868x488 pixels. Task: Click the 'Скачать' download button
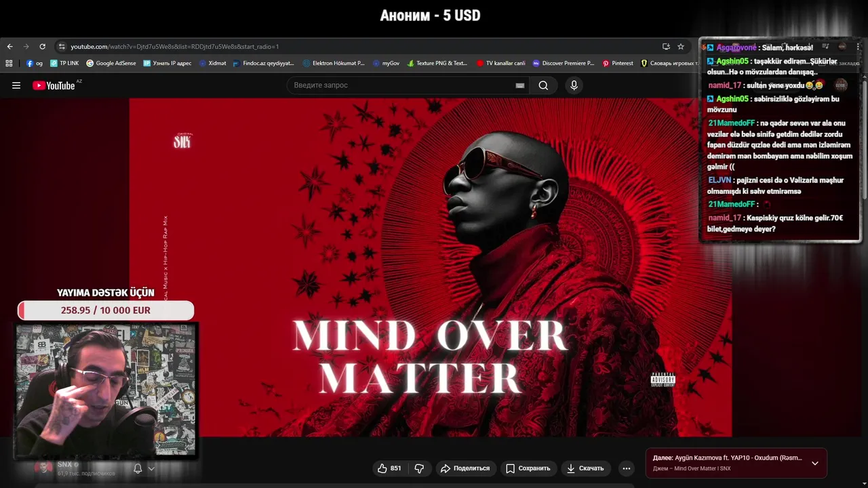click(x=585, y=468)
